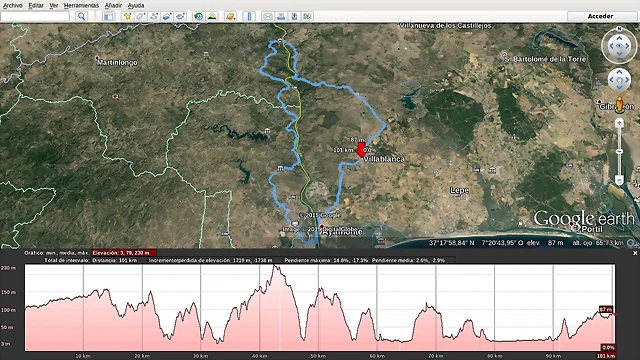Click the zoom slider on the map
The image size is (640, 360).
click(619, 151)
